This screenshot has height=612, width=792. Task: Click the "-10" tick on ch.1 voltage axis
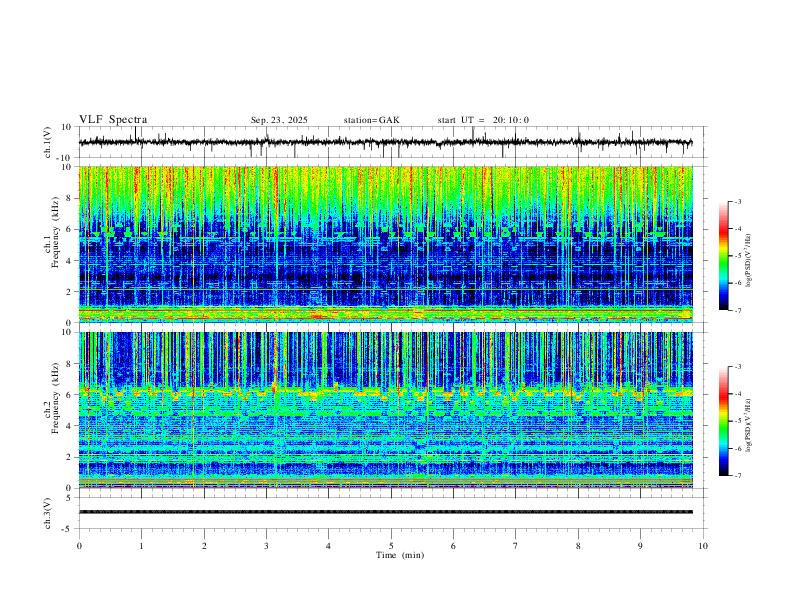(x=66, y=158)
